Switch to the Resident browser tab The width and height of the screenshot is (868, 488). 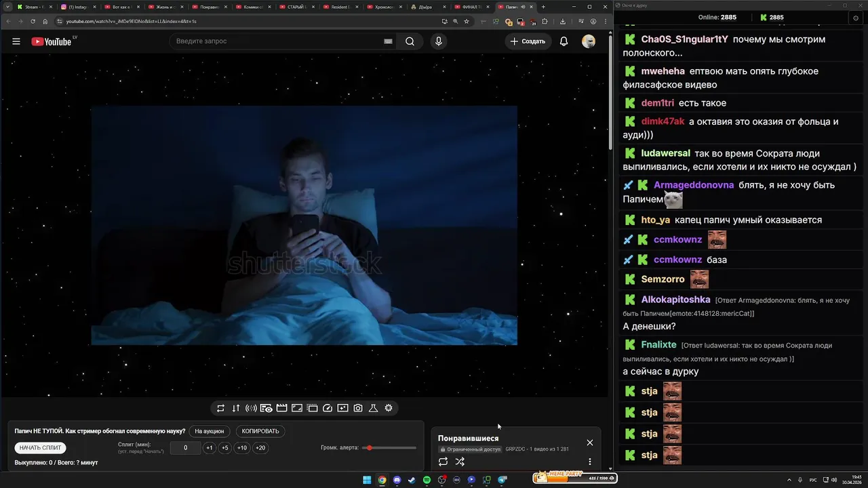coord(340,7)
